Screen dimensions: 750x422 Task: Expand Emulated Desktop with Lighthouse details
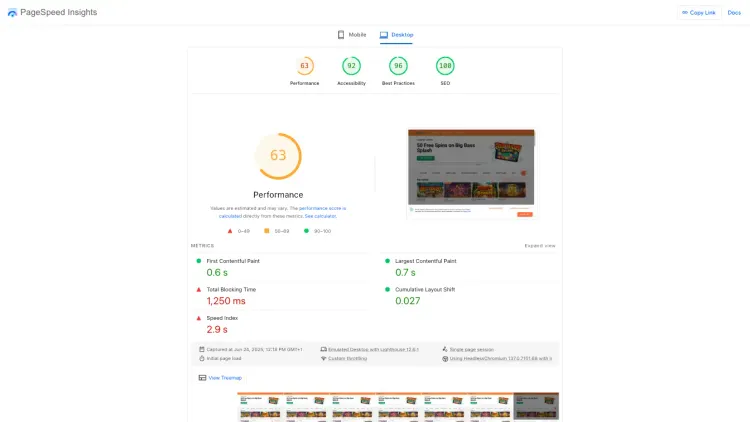371,349
